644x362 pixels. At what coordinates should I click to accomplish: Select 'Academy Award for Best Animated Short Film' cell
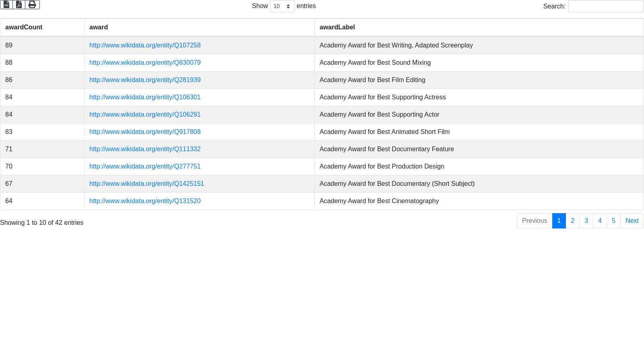point(479,132)
